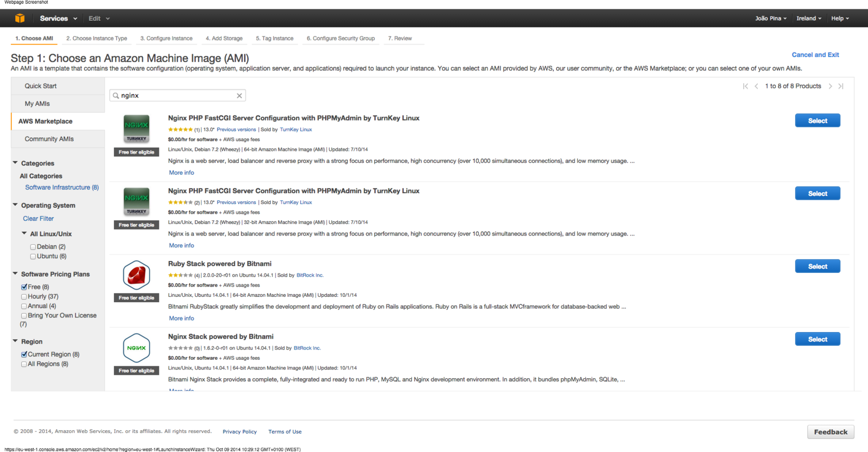Viewport: 868px width, 452px height.
Task: Collapse the All Linux/Unix group
Action: coord(24,233)
